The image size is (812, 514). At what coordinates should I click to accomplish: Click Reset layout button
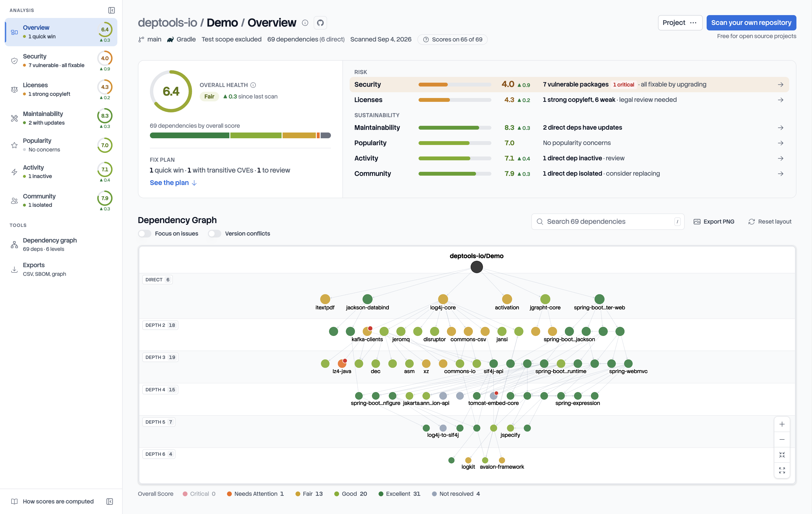click(770, 222)
